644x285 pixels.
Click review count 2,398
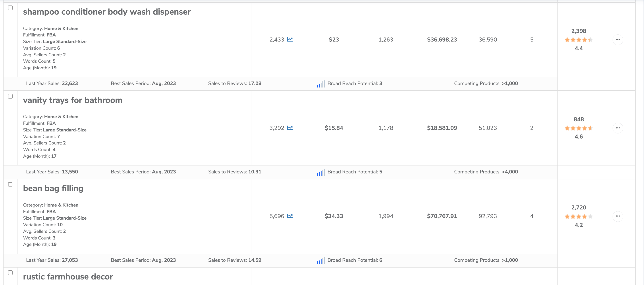[578, 31]
